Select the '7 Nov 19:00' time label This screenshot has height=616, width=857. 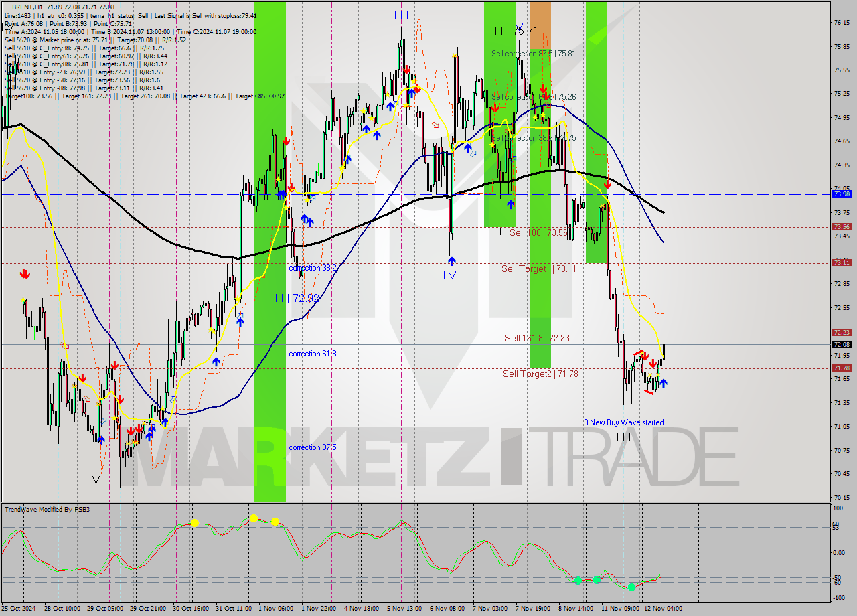click(532, 609)
